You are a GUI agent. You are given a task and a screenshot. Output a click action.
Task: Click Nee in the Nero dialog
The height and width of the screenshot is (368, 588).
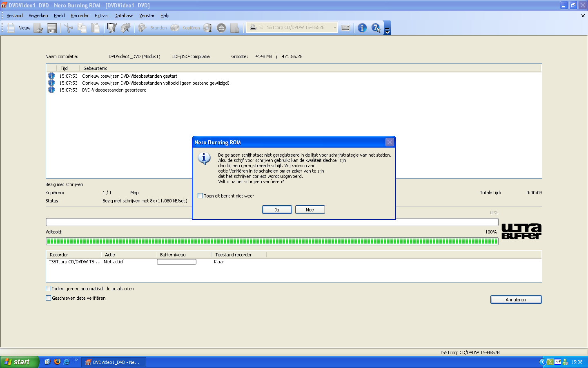310,210
